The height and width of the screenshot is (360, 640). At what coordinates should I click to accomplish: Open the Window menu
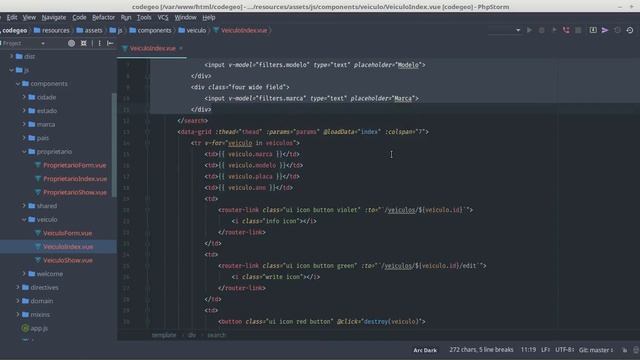(185, 18)
